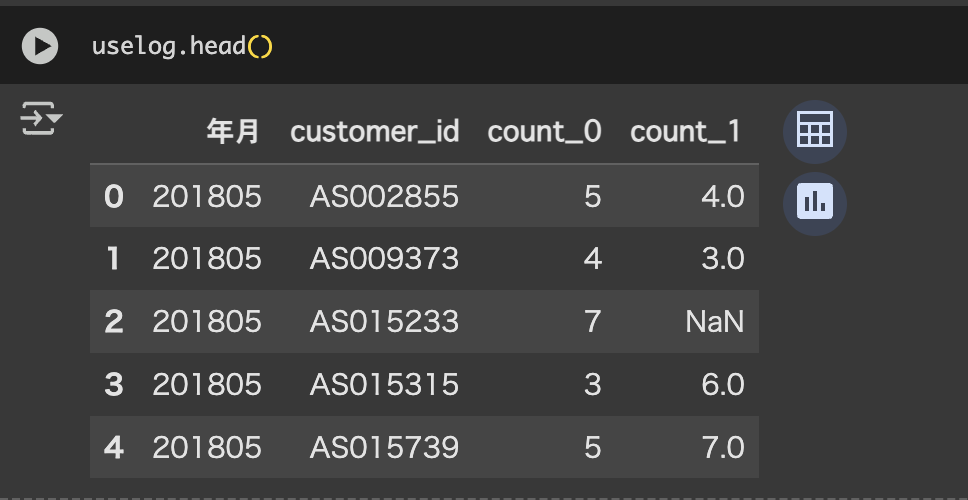The image size is (968, 500).
Task: Select the customer_id column header
Action: pyautogui.click(x=375, y=131)
